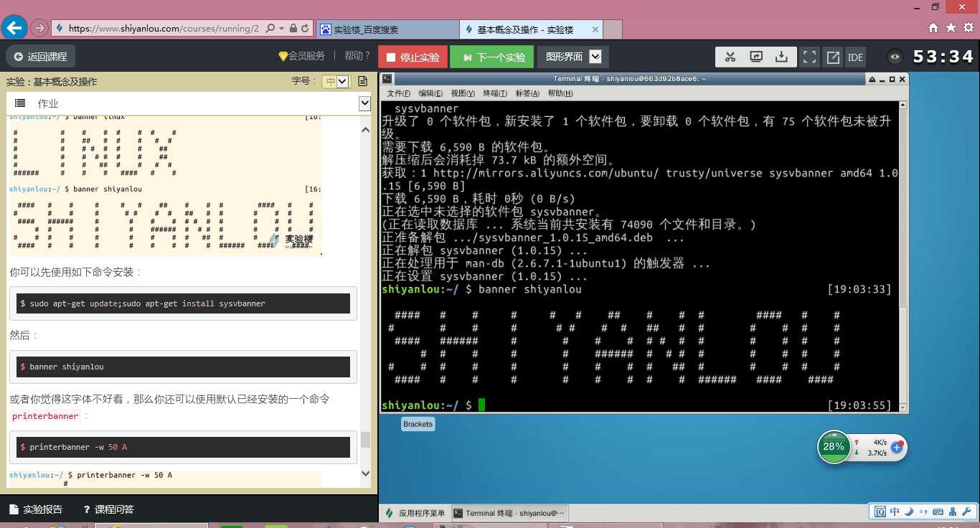Go forward with the browser forward arrow
Screen dimensions: 980x528
pos(39,29)
